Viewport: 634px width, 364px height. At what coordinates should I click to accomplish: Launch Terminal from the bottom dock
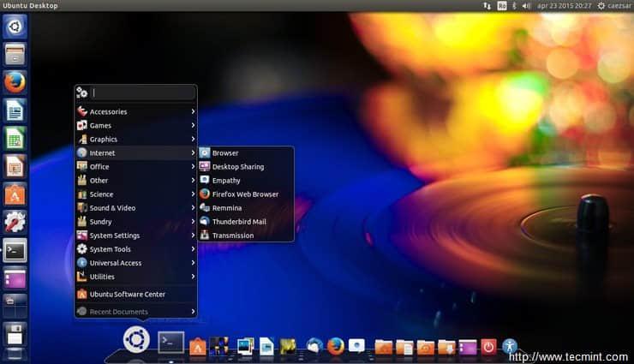[x=170, y=343]
